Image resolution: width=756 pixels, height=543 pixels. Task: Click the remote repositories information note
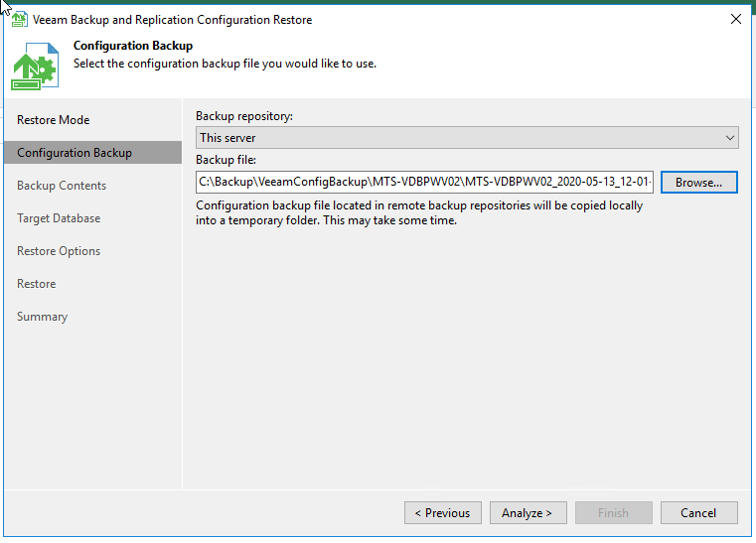[x=419, y=213]
